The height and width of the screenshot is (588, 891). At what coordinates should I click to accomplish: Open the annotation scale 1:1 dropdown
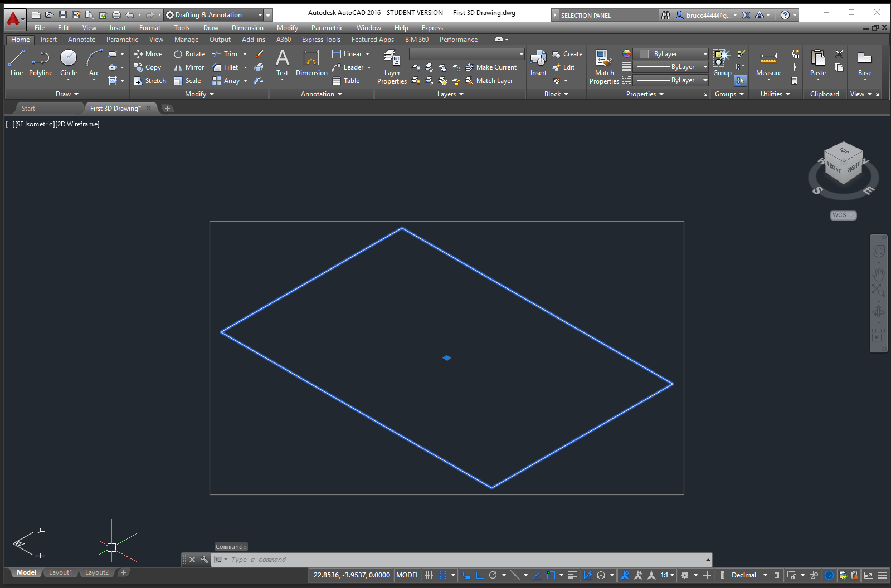coord(668,575)
